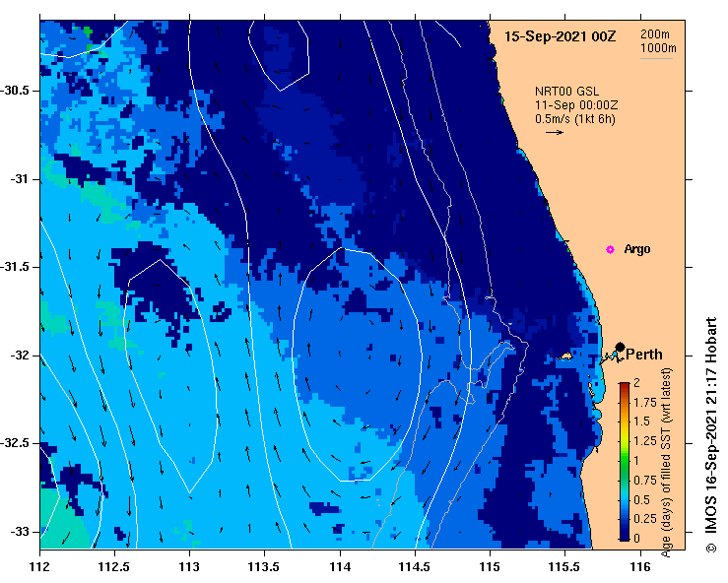Click longitude axis label 114.5
Viewport: 728px width, 583px height.
coord(415,567)
